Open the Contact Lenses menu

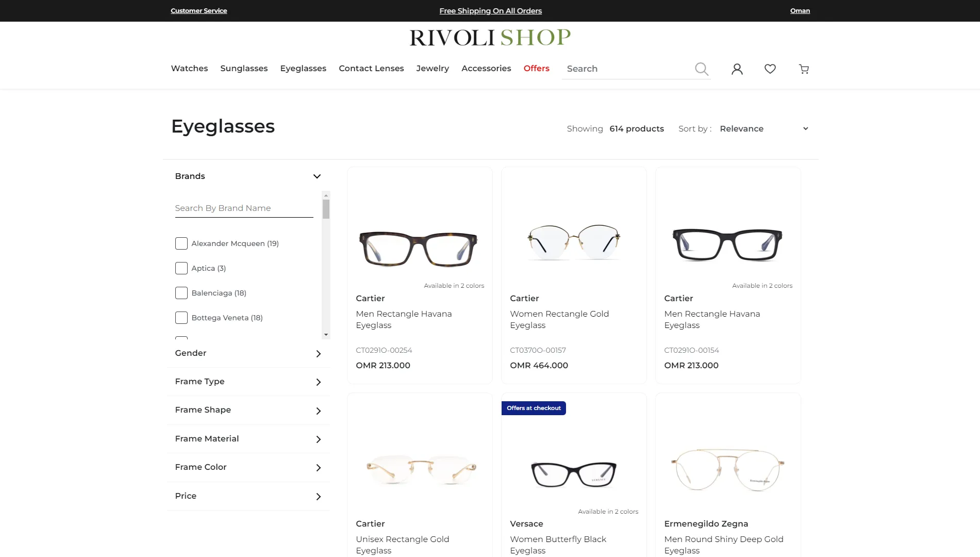point(371,68)
